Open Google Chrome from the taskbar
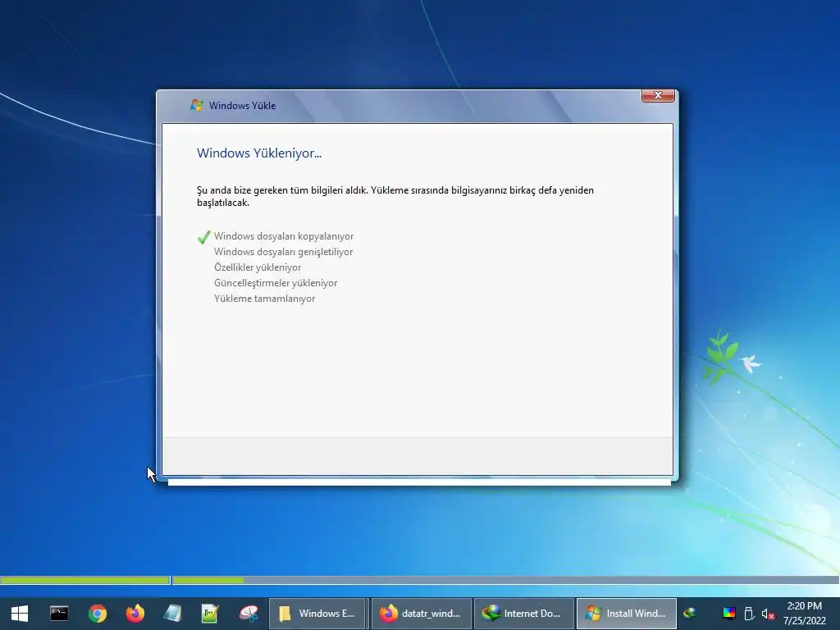Viewport: 840px width, 630px height. [98, 614]
